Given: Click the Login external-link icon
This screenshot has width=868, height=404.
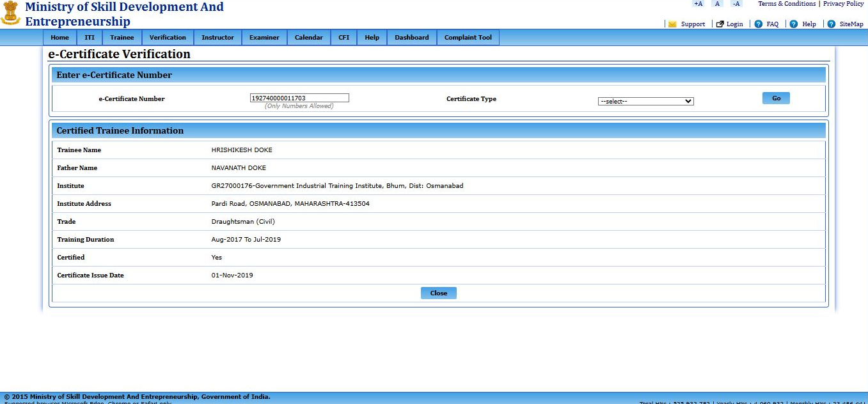Looking at the screenshot, I should tap(720, 24).
